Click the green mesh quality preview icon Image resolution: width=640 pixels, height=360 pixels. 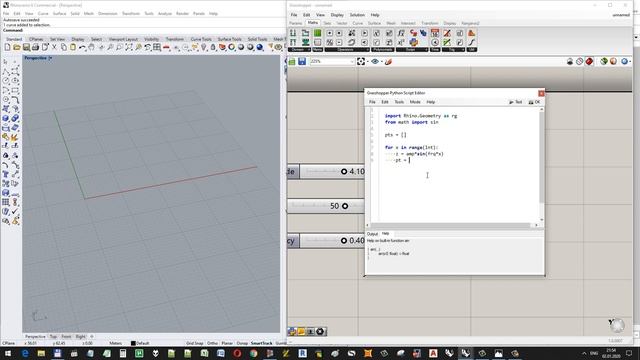pyautogui.click(x=604, y=62)
